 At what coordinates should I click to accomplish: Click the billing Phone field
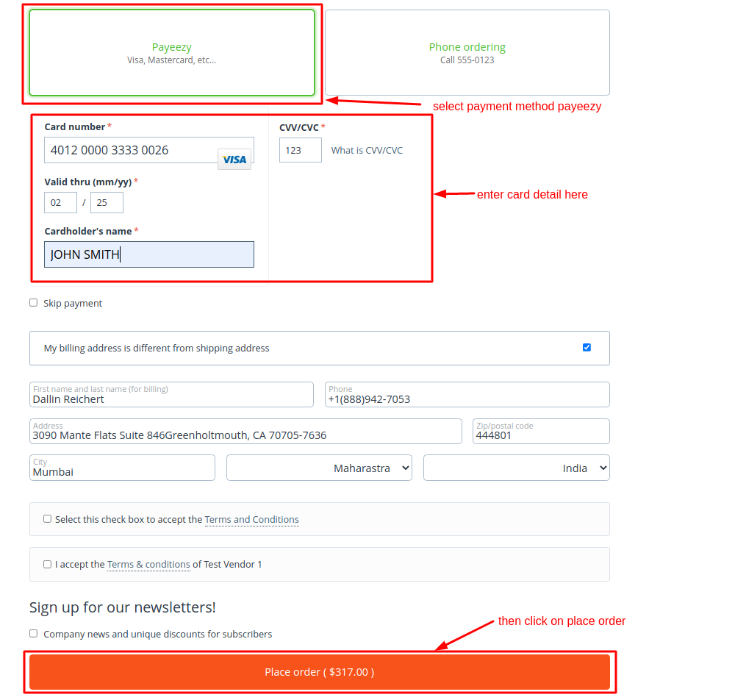click(467, 395)
